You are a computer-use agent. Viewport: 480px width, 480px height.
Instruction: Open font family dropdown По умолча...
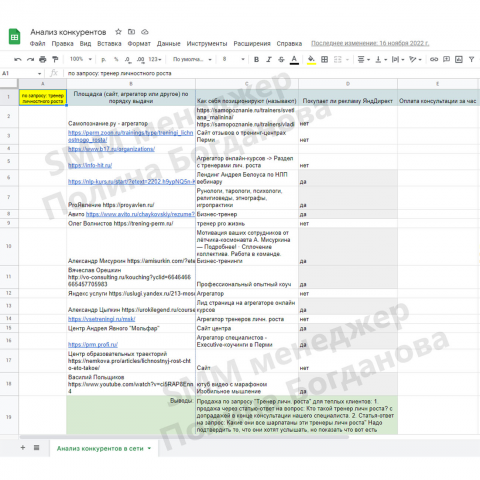[192, 59]
